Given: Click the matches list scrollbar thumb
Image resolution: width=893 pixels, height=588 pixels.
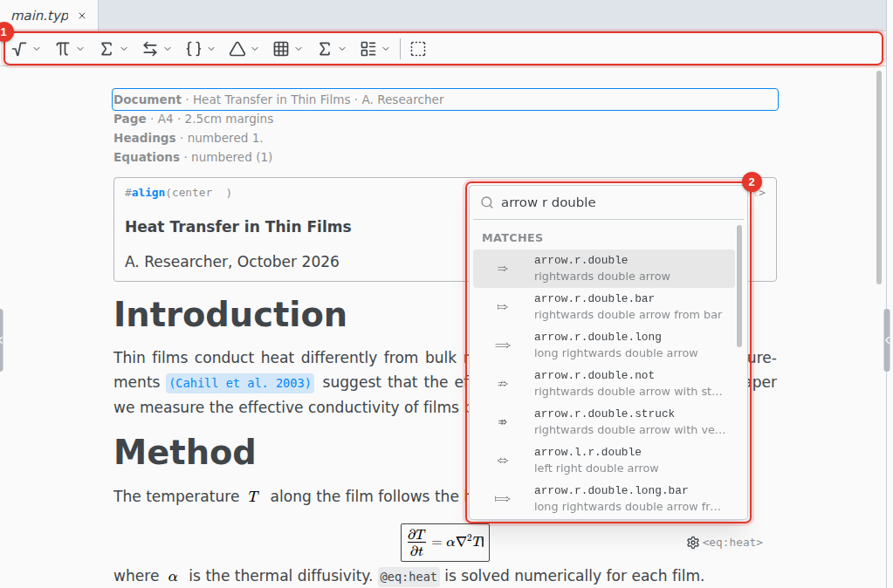Looking at the screenshot, I should tap(739, 286).
